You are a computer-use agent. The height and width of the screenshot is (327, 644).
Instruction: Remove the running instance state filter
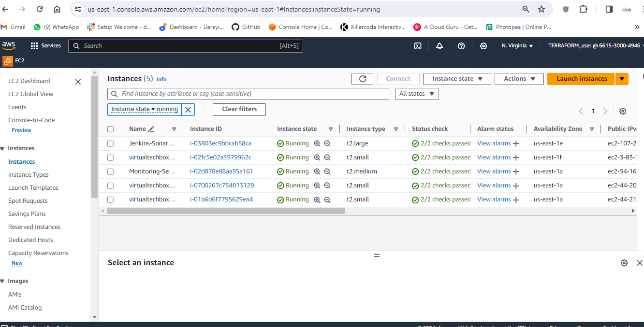click(189, 110)
